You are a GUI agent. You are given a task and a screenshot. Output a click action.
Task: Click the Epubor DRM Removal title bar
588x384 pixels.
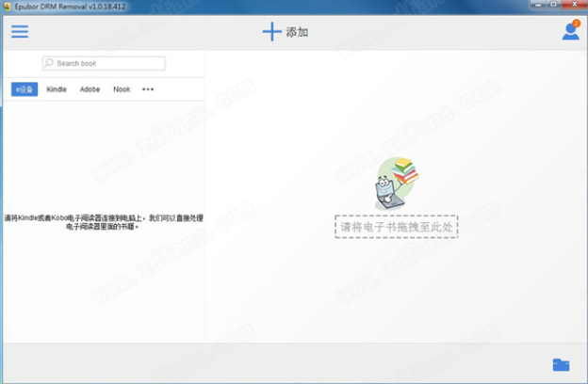coord(66,7)
